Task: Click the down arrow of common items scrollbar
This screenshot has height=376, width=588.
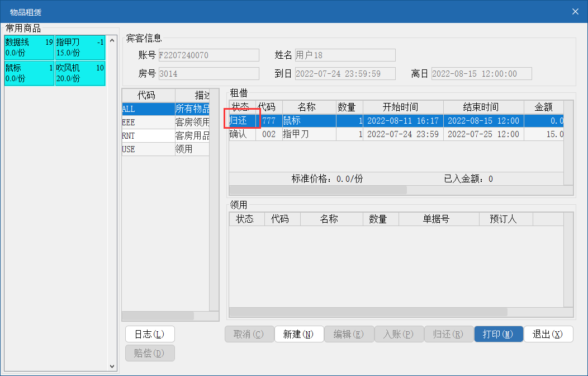Action: pos(112,366)
